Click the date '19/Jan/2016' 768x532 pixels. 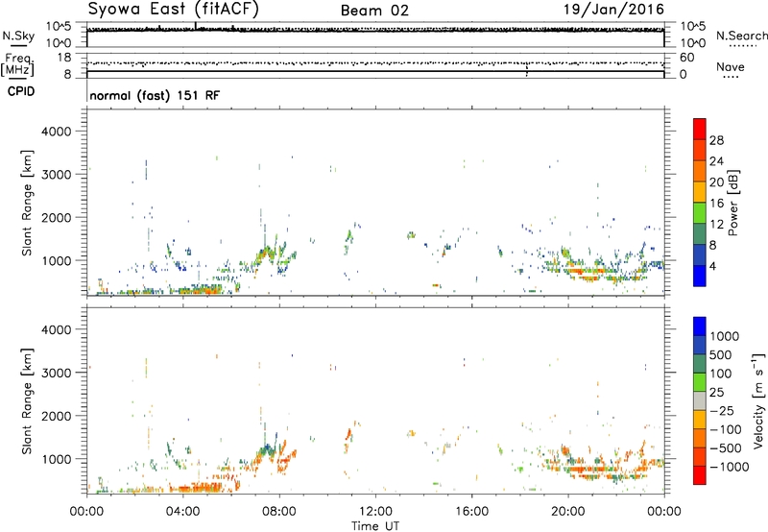coord(613,9)
